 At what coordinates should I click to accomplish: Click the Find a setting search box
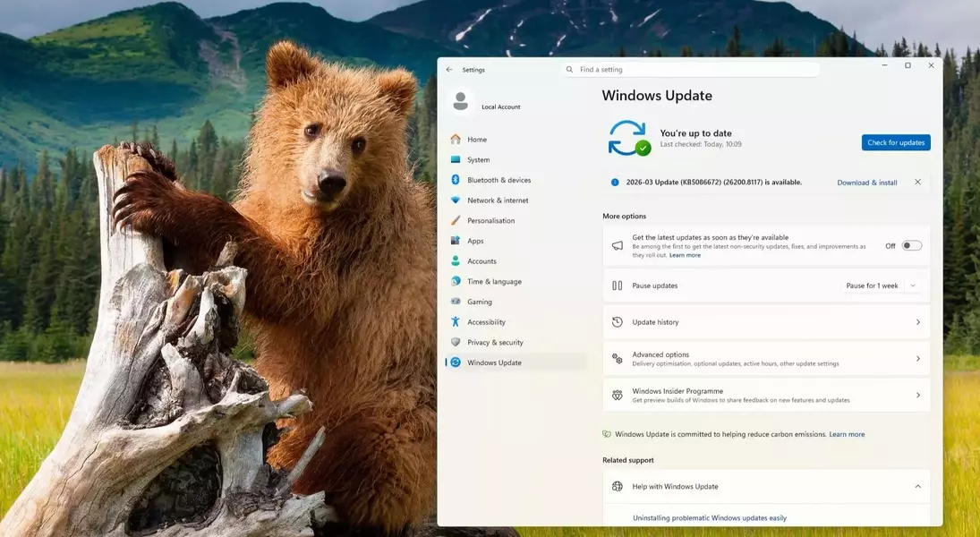point(694,70)
